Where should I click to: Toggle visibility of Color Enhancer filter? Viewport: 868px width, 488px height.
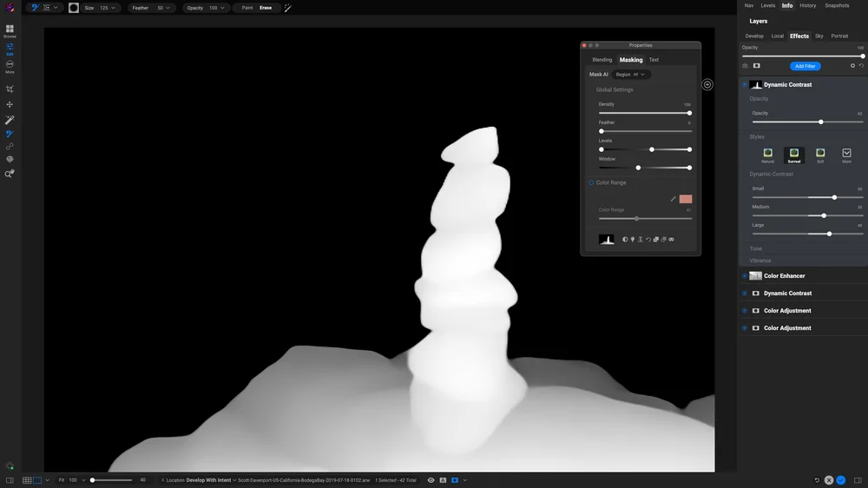(x=745, y=276)
